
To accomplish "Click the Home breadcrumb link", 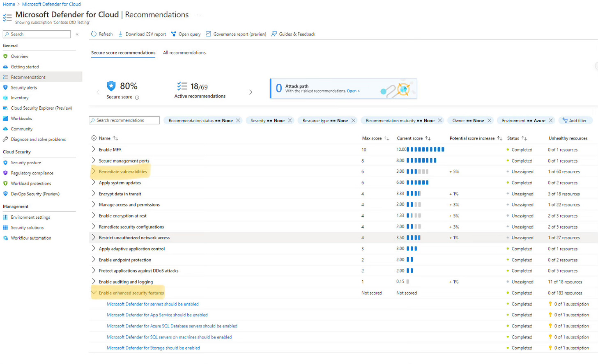I will (x=9, y=4).
